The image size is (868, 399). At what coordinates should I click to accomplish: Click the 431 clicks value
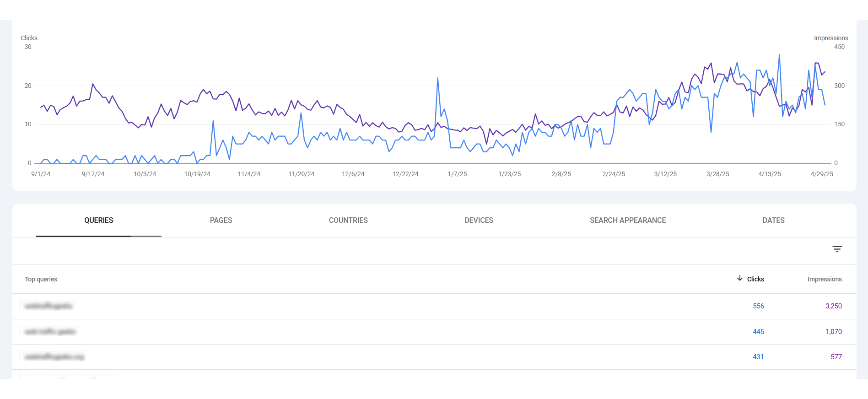tap(758, 357)
